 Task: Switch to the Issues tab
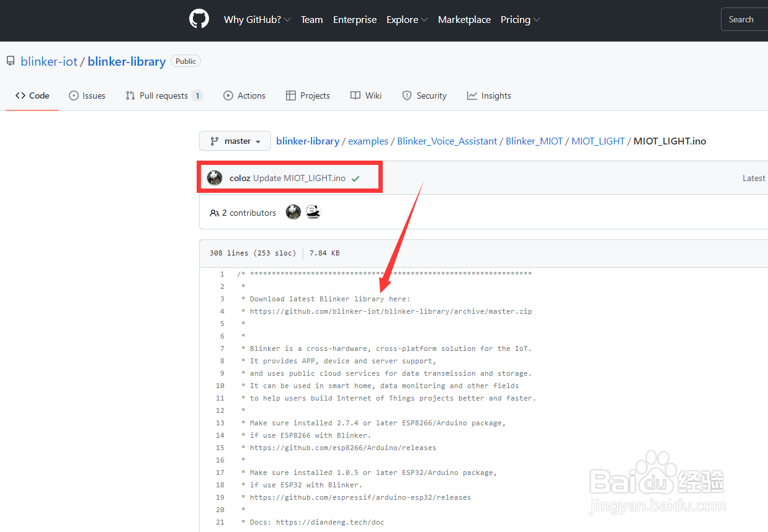pos(87,95)
